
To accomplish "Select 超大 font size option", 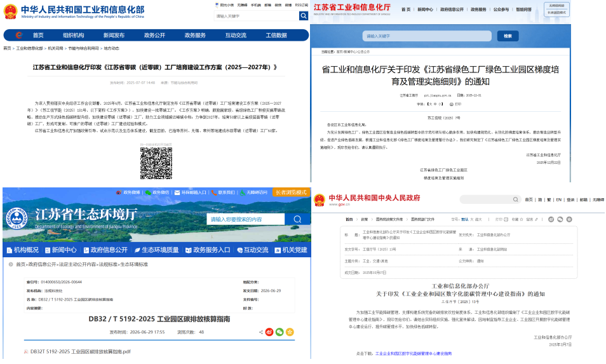I will (x=478, y=220).
